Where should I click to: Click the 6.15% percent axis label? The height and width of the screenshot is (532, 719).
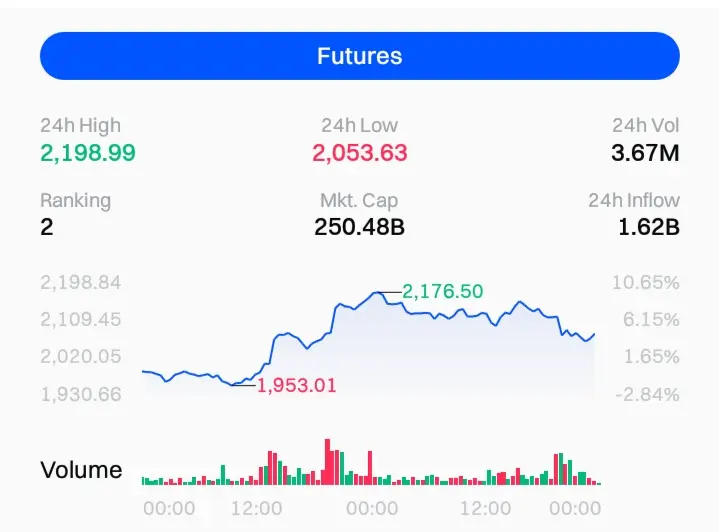coord(649,320)
